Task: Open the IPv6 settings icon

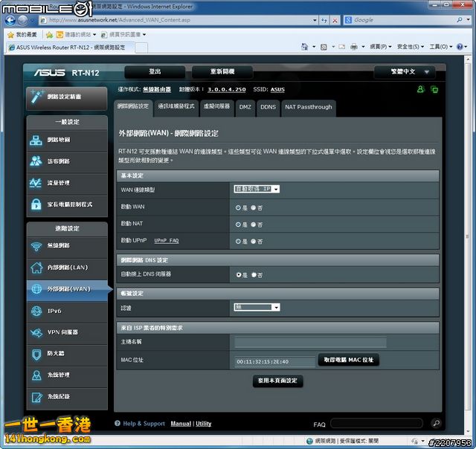Action: pos(36,311)
